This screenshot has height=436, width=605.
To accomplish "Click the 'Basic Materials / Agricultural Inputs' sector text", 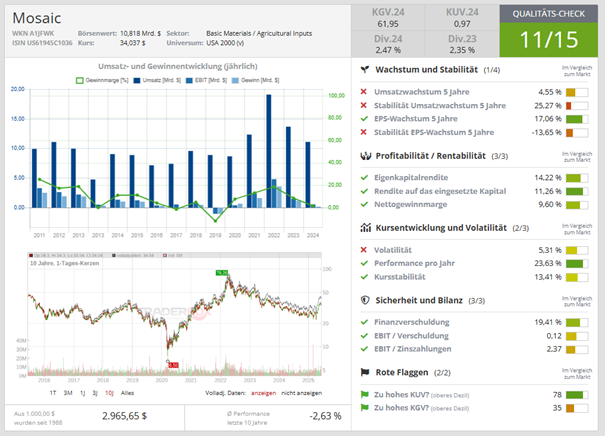I will [x=259, y=34].
